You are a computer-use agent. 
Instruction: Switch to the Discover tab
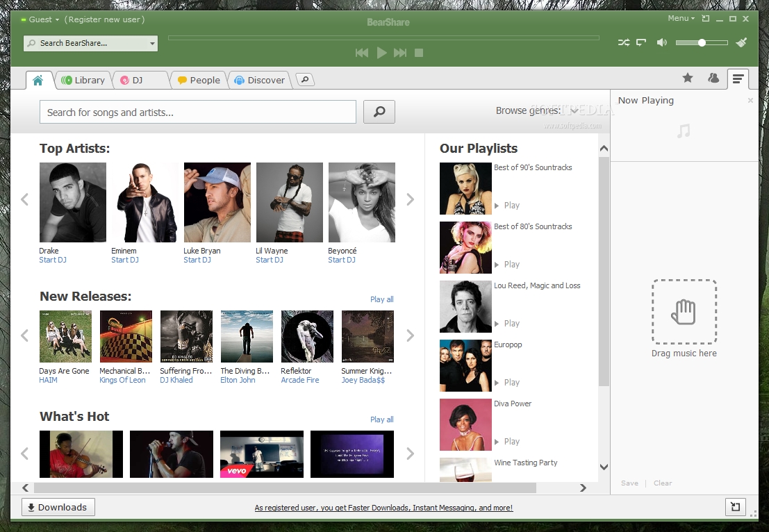click(x=259, y=80)
